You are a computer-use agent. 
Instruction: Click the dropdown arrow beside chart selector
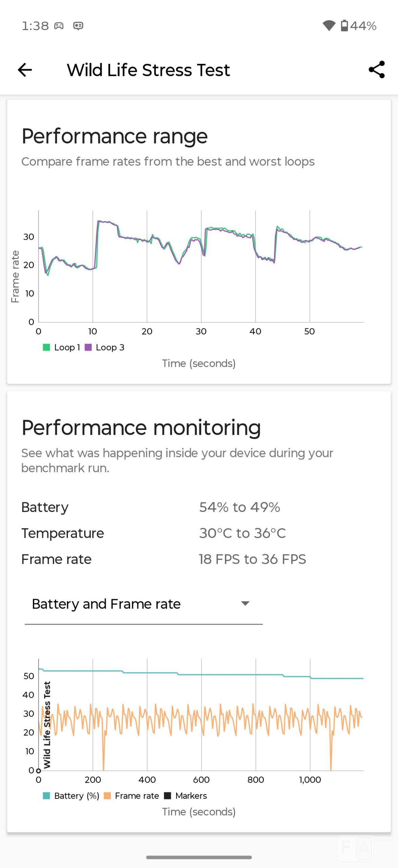pyautogui.click(x=245, y=603)
